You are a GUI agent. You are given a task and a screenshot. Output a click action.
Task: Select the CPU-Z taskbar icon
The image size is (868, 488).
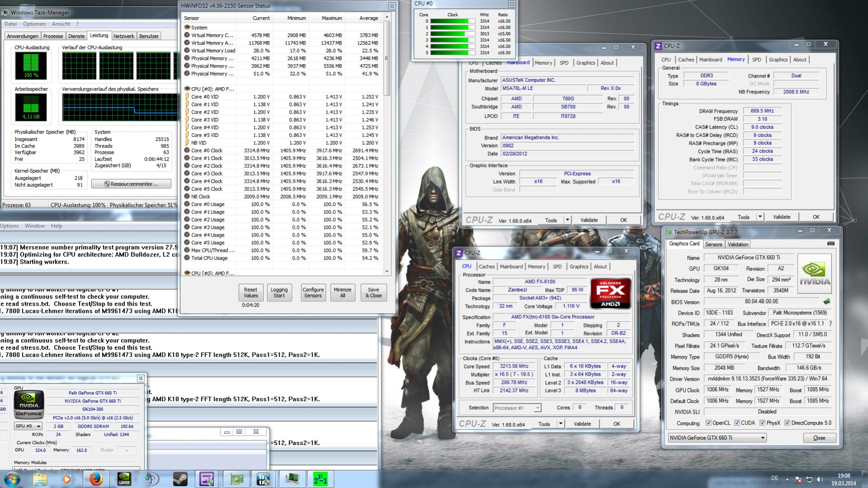(x=207, y=479)
